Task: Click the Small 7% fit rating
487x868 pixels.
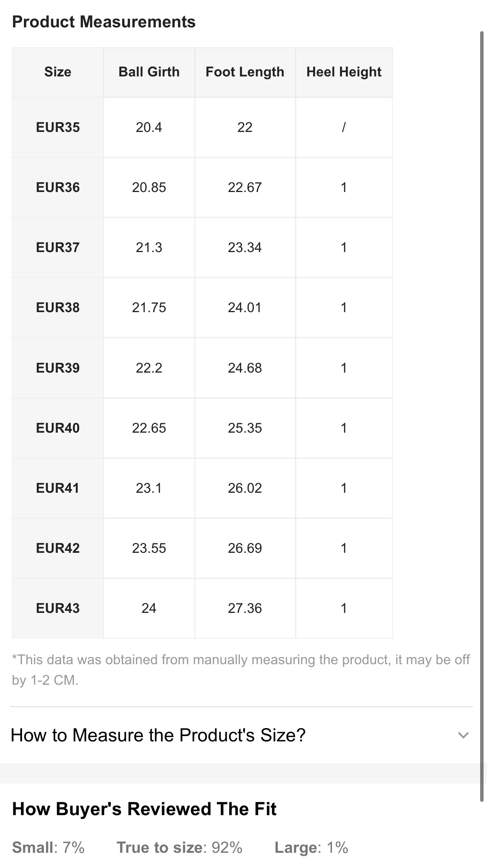Action: (x=48, y=847)
